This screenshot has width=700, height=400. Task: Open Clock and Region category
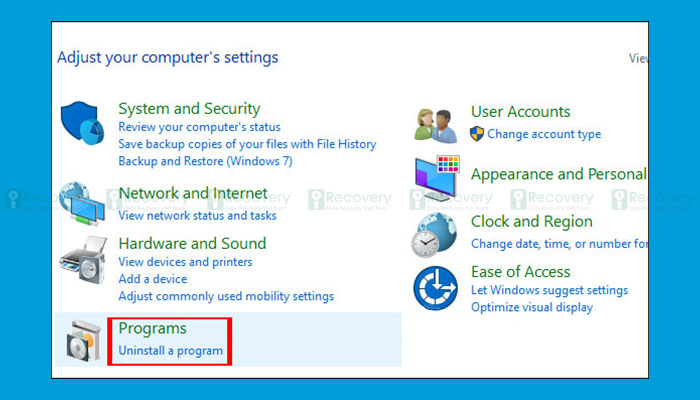(x=532, y=222)
